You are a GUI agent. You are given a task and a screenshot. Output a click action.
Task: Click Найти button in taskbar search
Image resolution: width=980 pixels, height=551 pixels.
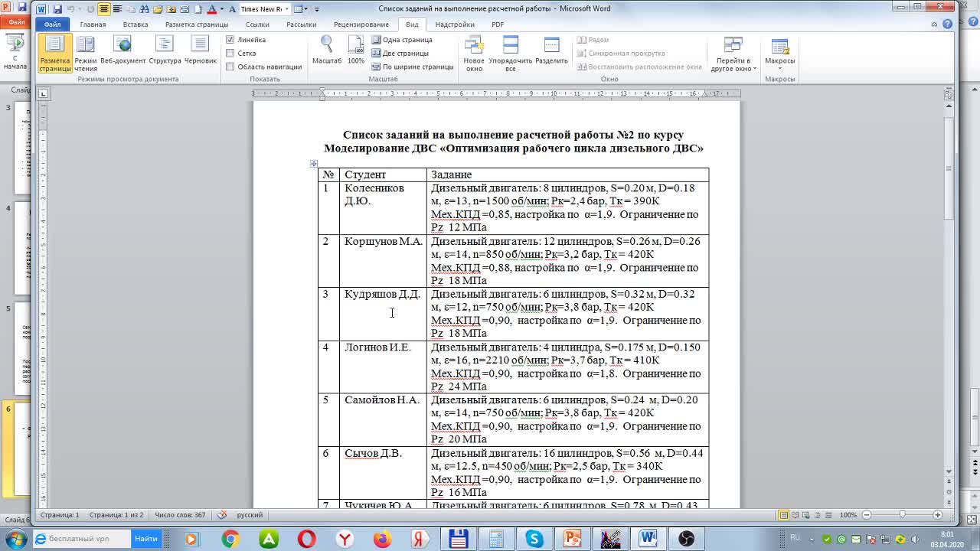point(146,539)
